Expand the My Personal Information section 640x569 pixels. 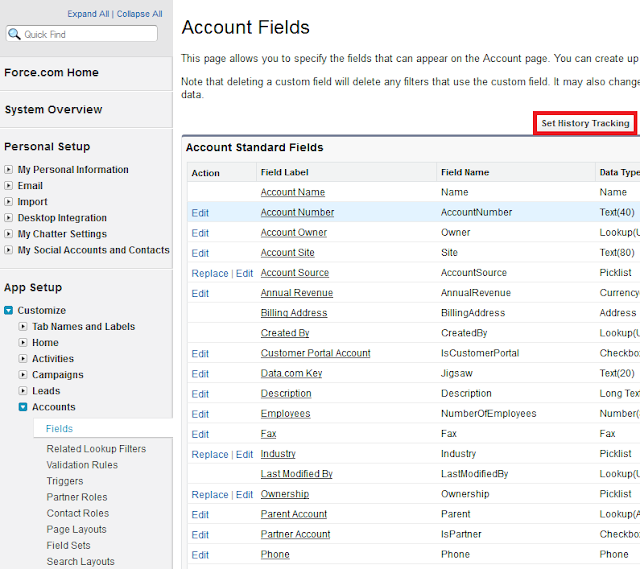(x=9, y=170)
